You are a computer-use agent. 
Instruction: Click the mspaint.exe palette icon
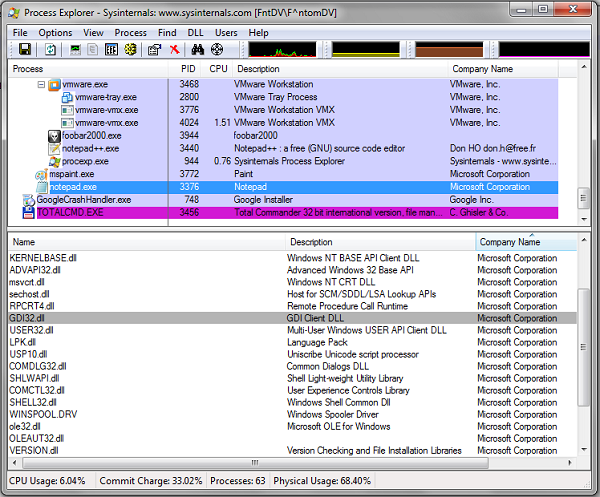click(x=42, y=174)
